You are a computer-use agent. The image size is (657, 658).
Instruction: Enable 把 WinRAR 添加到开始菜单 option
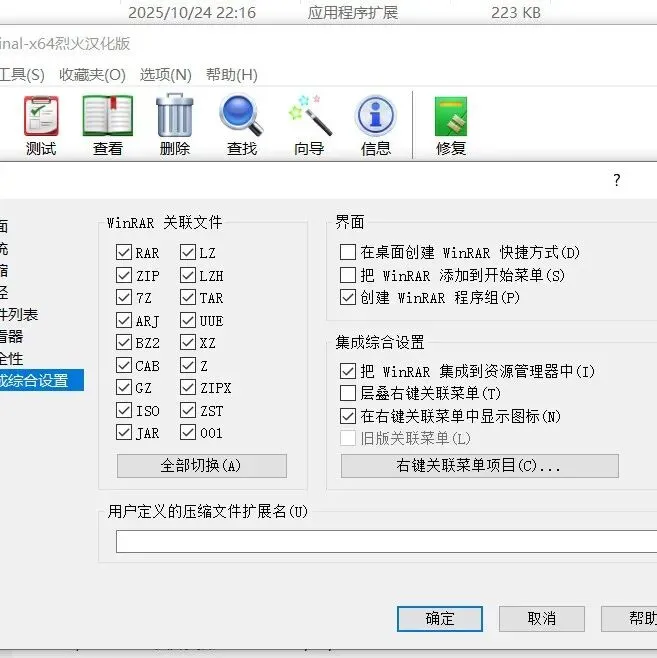348,275
